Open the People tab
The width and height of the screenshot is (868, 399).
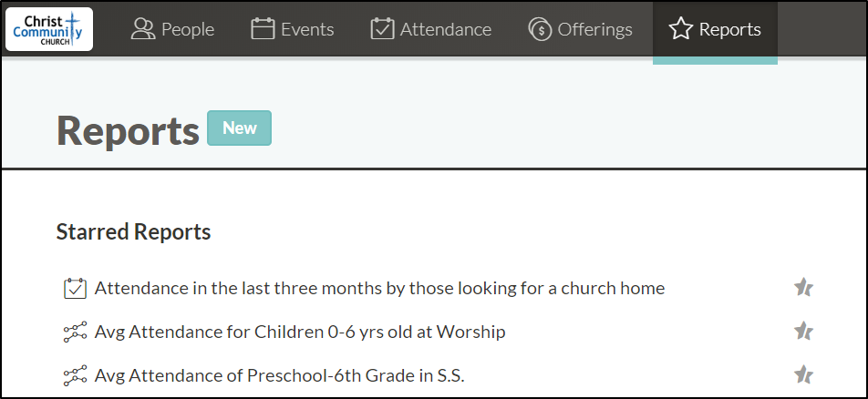pos(172,29)
